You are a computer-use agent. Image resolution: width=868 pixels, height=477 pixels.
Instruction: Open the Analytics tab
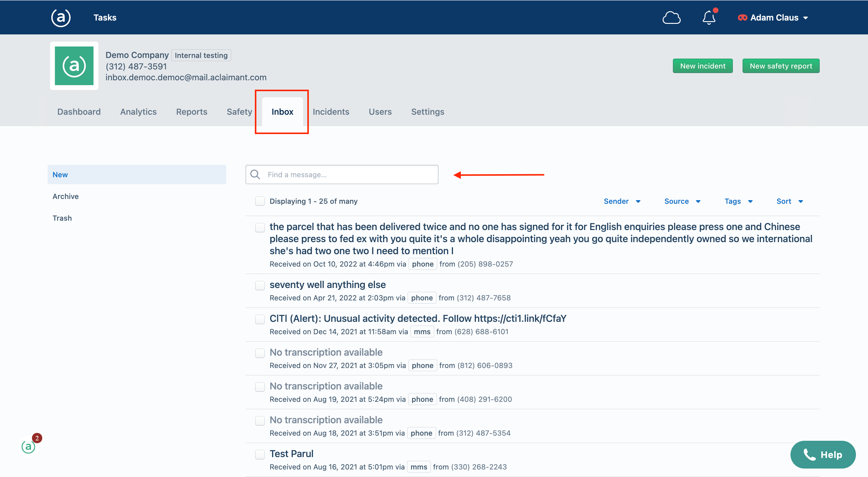coord(138,112)
